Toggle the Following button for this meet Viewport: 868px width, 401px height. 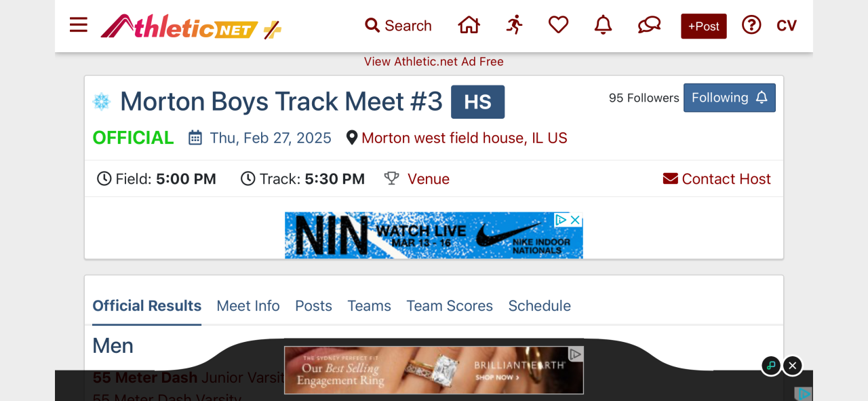click(729, 98)
